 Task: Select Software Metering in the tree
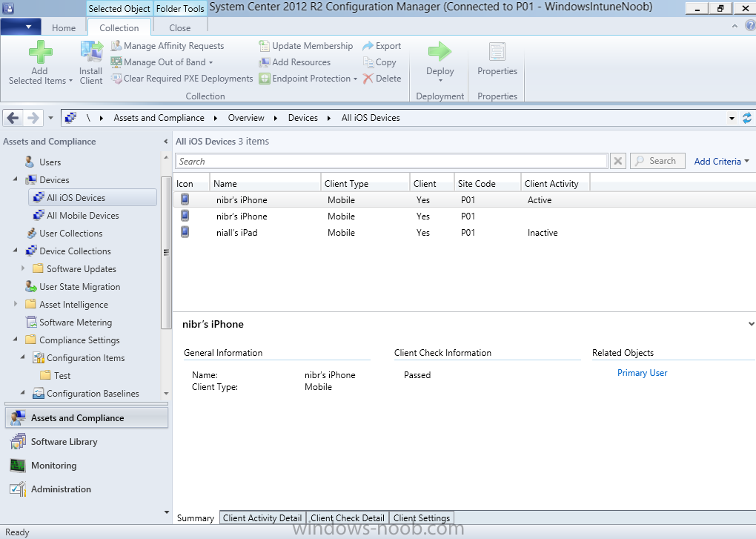pos(70,323)
